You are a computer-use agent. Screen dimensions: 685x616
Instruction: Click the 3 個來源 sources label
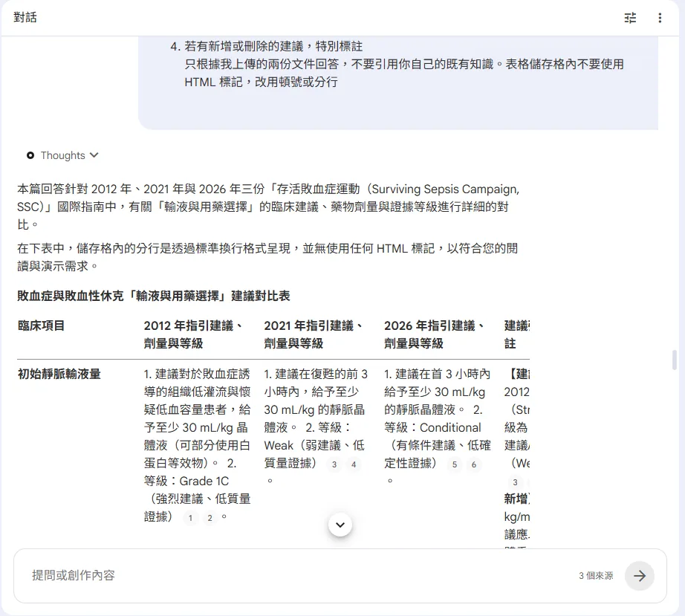[596, 576]
